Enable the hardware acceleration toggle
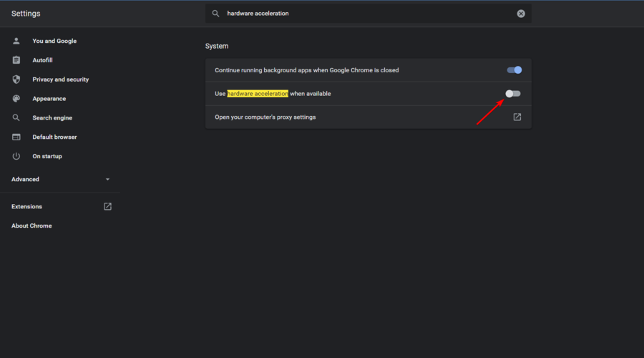 tap(513, 94)
